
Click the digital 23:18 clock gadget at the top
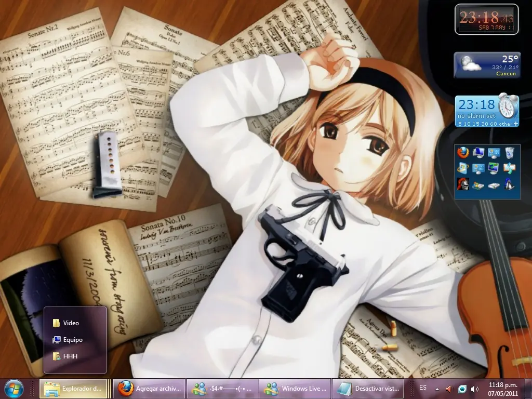(x=486, y=19)
